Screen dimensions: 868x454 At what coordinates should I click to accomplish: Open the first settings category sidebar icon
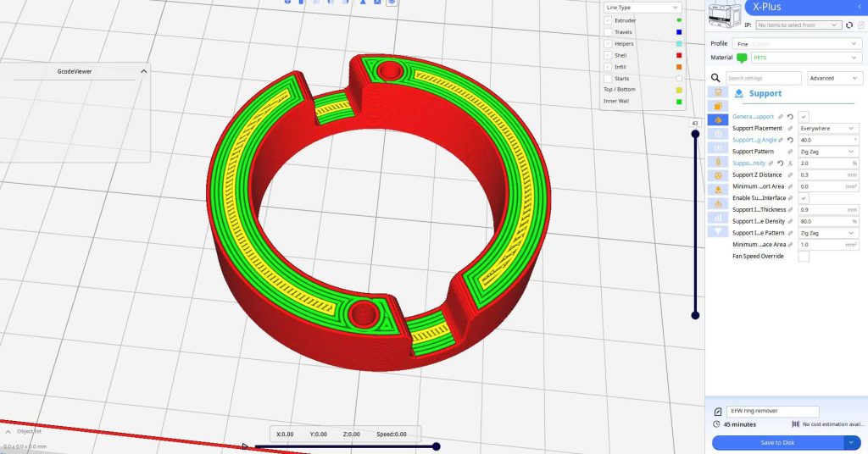718,91
